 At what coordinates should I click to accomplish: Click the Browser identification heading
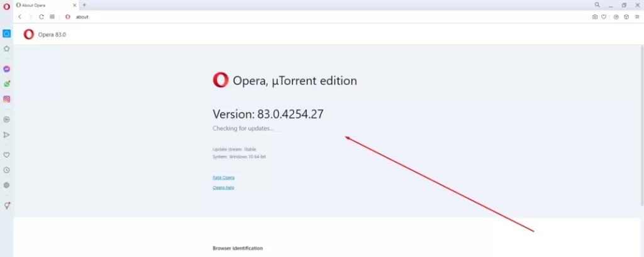(x=237, y=248)
